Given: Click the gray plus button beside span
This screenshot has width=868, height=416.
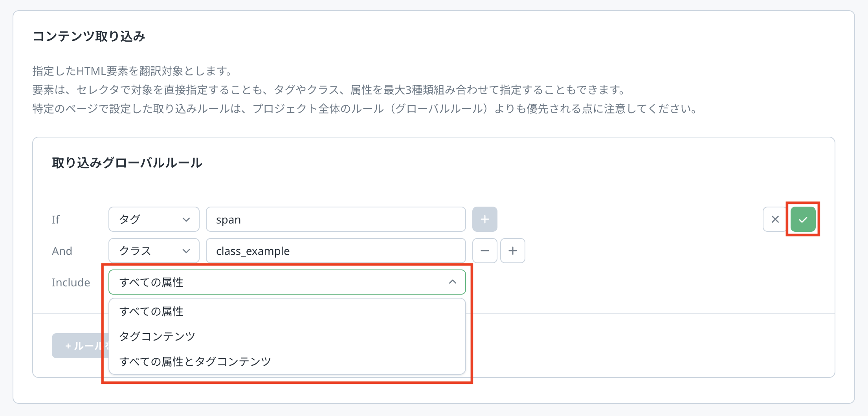Looking at the screenshot, I should pos(484,219).
